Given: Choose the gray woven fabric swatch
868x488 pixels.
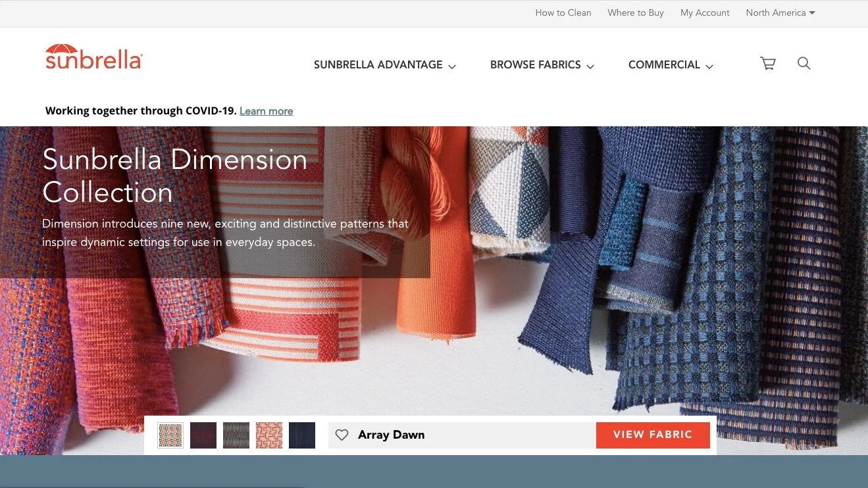Looking at the screenshot, I should [x=236, y=435].
